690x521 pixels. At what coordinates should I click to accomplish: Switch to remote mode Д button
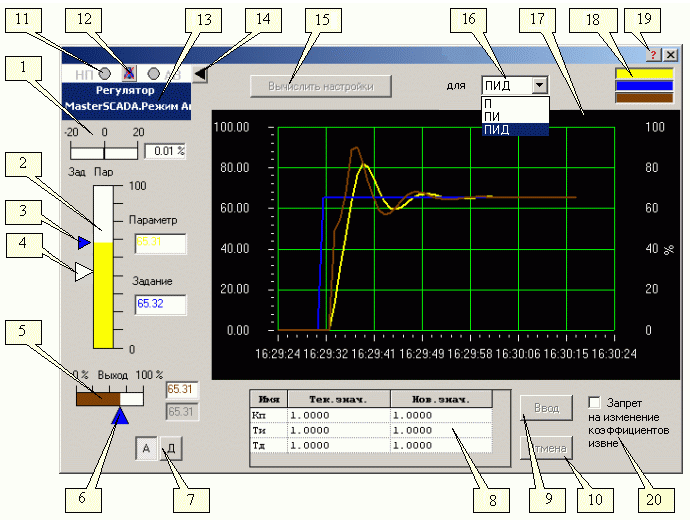tap(171, 448)
